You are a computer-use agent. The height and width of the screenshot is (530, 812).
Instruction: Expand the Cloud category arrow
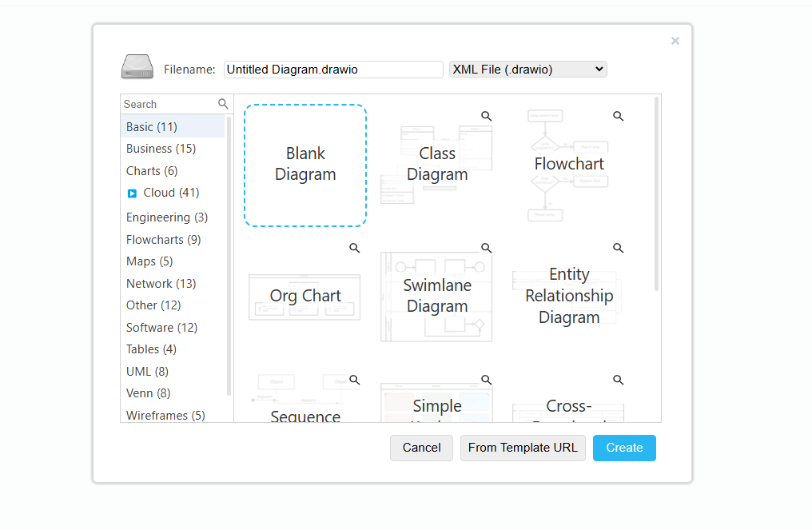click(132, 193)
